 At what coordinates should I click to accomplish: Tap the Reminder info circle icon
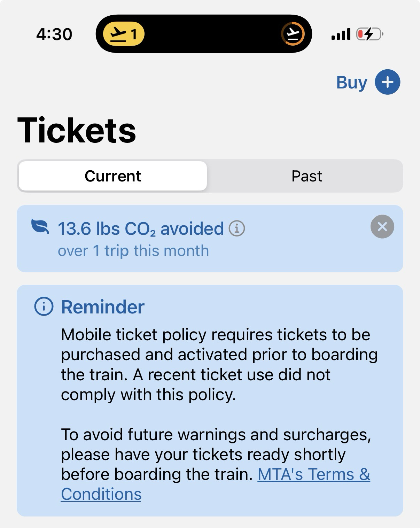(x=44, y=307)
